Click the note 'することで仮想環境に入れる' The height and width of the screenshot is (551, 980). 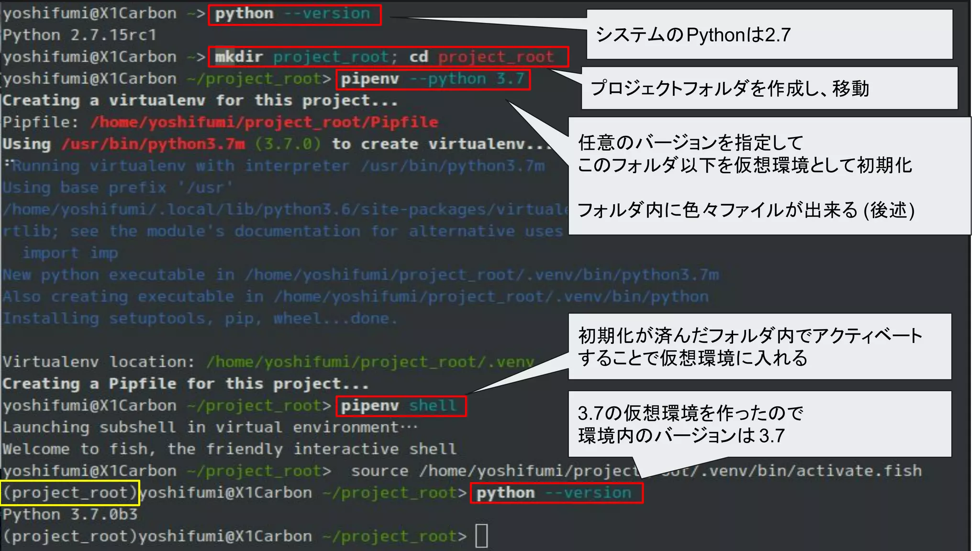pos(692,358)
